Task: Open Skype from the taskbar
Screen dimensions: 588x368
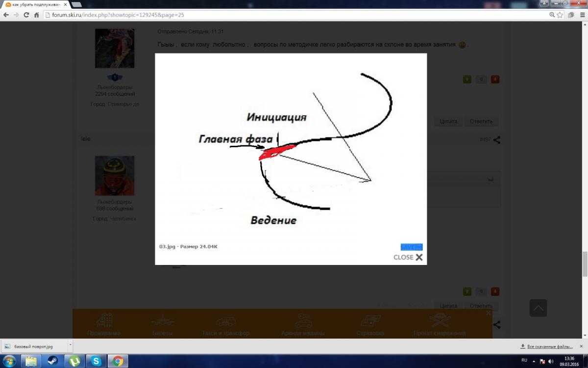Action: 96,361
